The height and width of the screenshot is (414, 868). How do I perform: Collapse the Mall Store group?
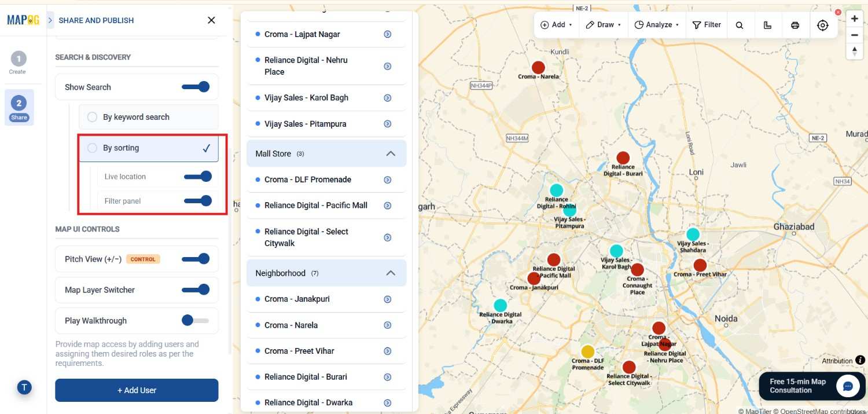coord(391,153)
